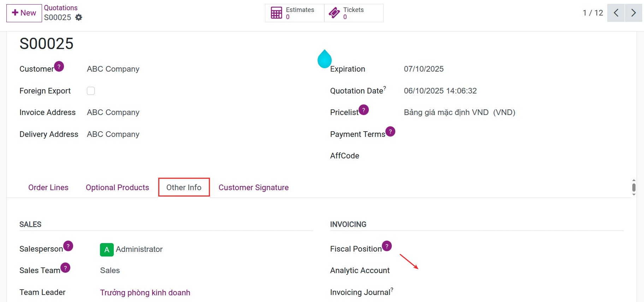Click the help icon next to Sales Team
Image resolution: width=644 pixels, height=302 pixels.
[65, 268]
